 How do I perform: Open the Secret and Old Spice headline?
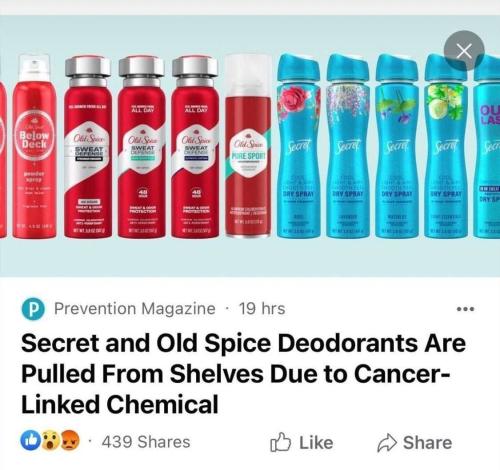[243, 374]
